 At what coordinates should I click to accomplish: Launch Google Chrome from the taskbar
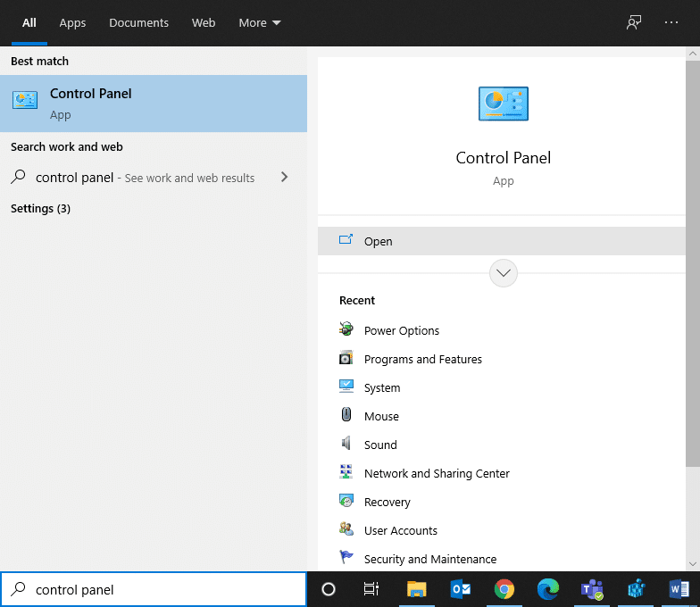coord(504,589)
